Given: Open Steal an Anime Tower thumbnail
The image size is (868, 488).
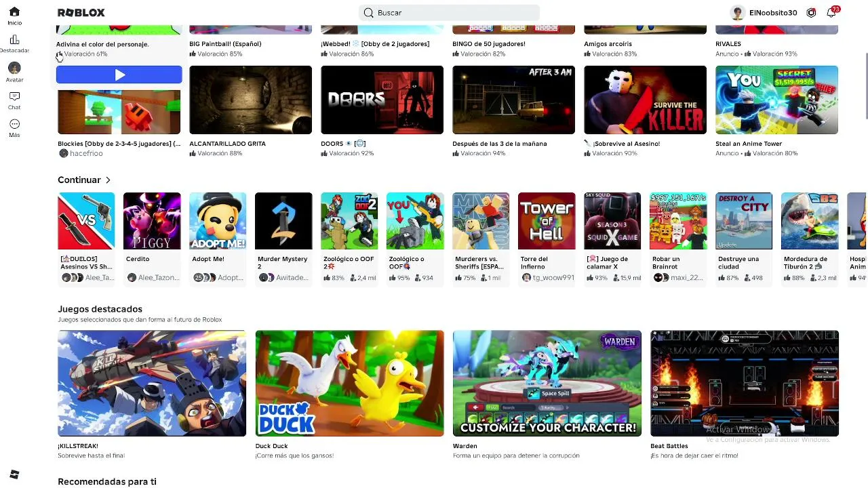Looking at the screenshot, I should (x=777, y=100).
